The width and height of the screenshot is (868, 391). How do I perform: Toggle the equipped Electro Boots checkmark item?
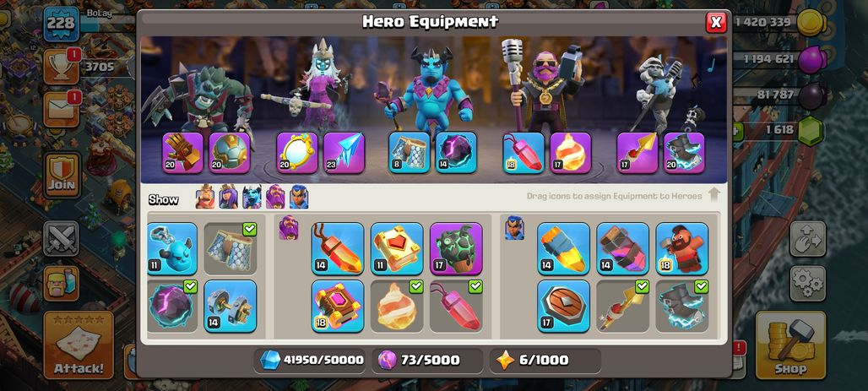coord(682,307)
